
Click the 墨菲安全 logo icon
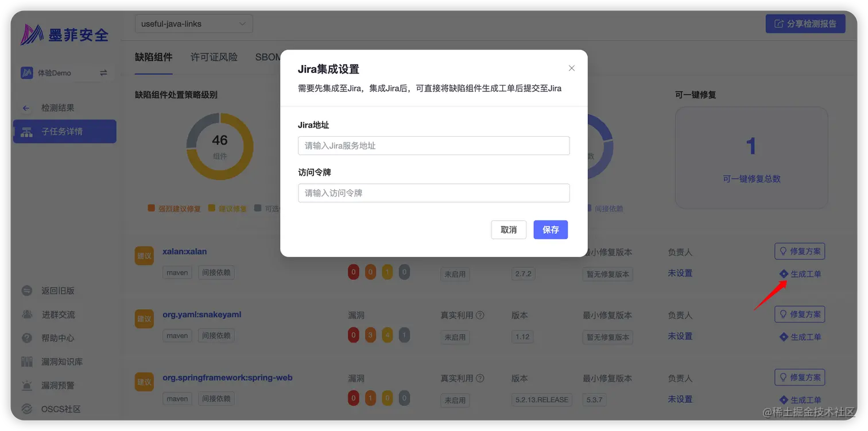[32, 34]
